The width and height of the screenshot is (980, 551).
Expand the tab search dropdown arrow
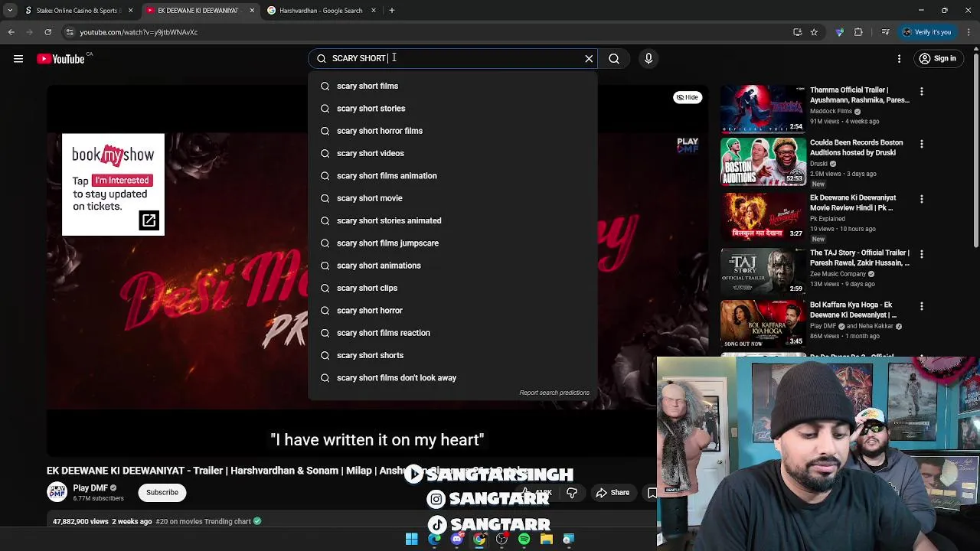[10, 11]
